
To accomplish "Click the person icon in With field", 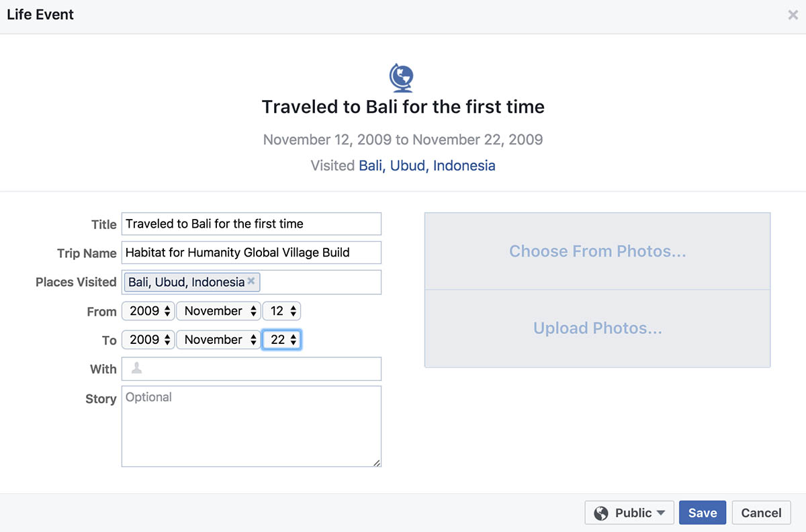I will tap(136, 368).
